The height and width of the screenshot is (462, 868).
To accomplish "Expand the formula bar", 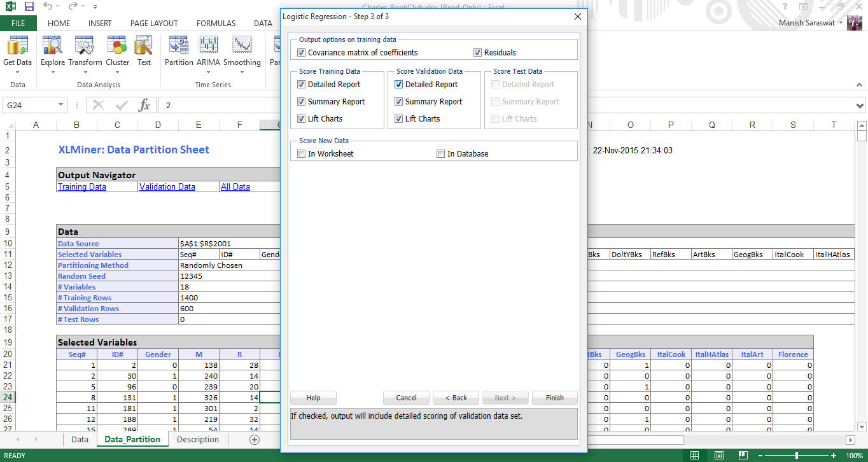I will (860, 106).
